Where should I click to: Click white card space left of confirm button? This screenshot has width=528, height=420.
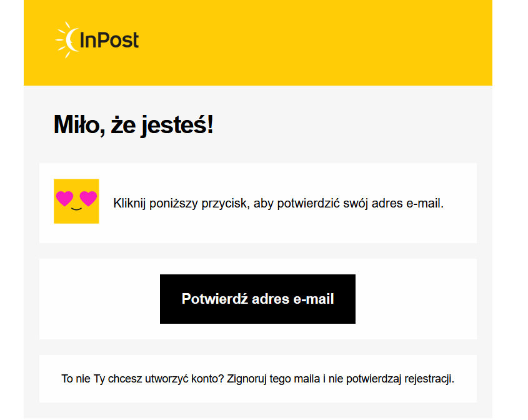pos(99,299)
